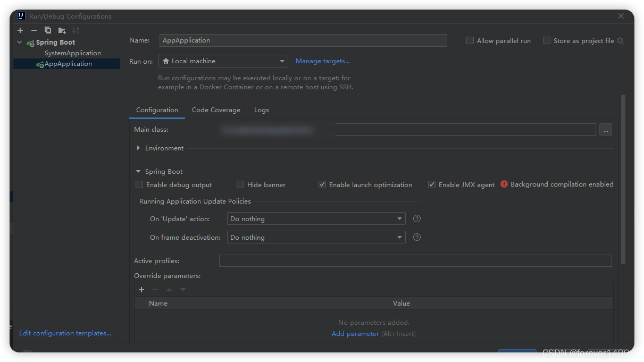The width and height of the screenshot is (644, 362).
Task: Open Edit configuration templates link
Action: (65, 333)
